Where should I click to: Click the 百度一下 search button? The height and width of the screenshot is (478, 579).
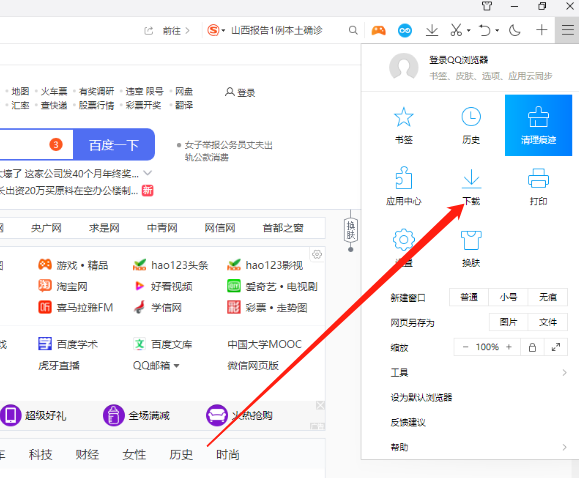point(114,144)
